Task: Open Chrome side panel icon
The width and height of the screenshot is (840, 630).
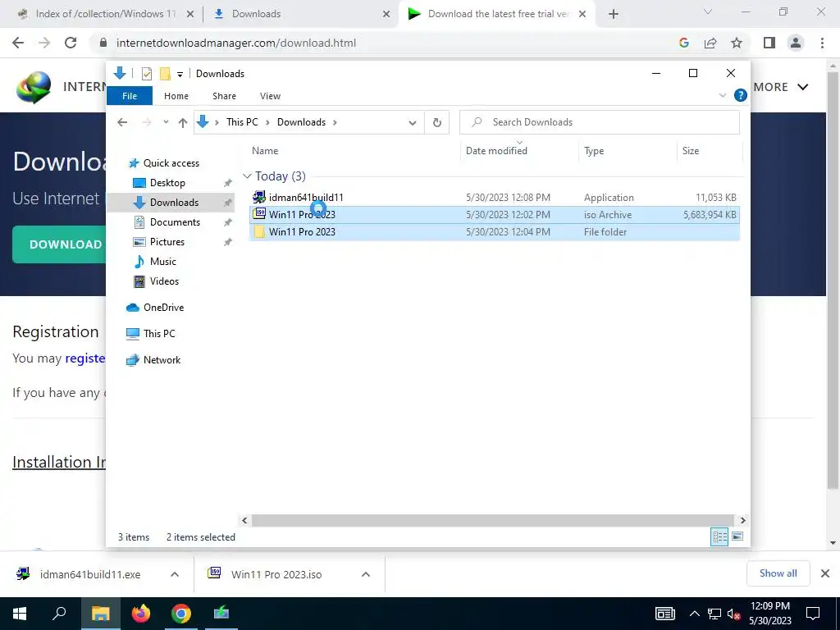Action: pos(769,43)
